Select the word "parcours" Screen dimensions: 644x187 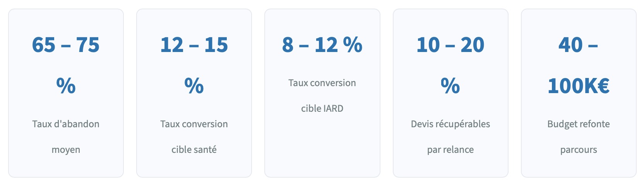578,150
